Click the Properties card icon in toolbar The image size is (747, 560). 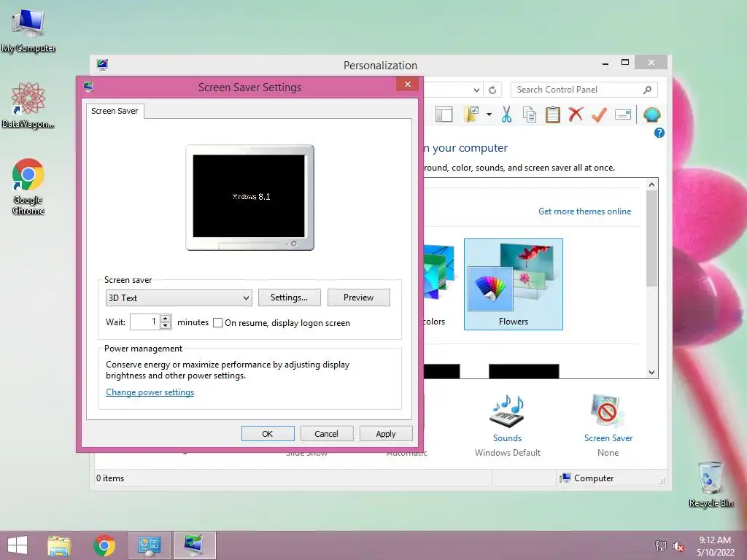click(x=623, y=114)
